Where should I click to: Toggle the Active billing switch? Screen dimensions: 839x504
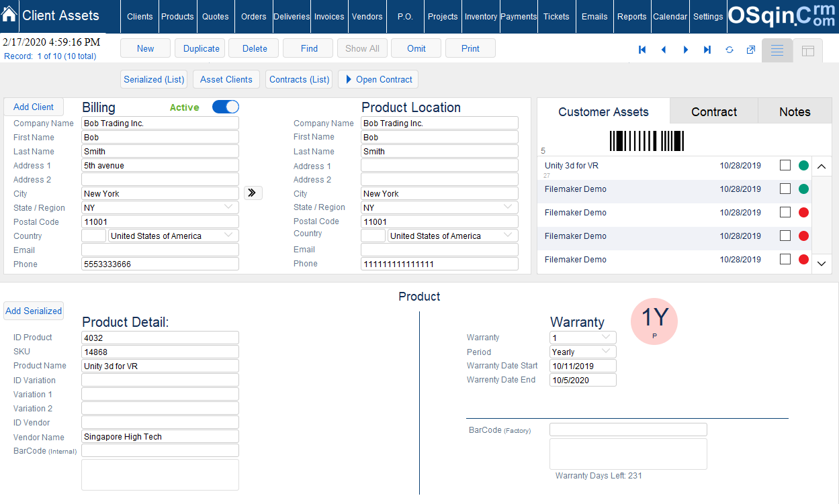pos(226,107)
